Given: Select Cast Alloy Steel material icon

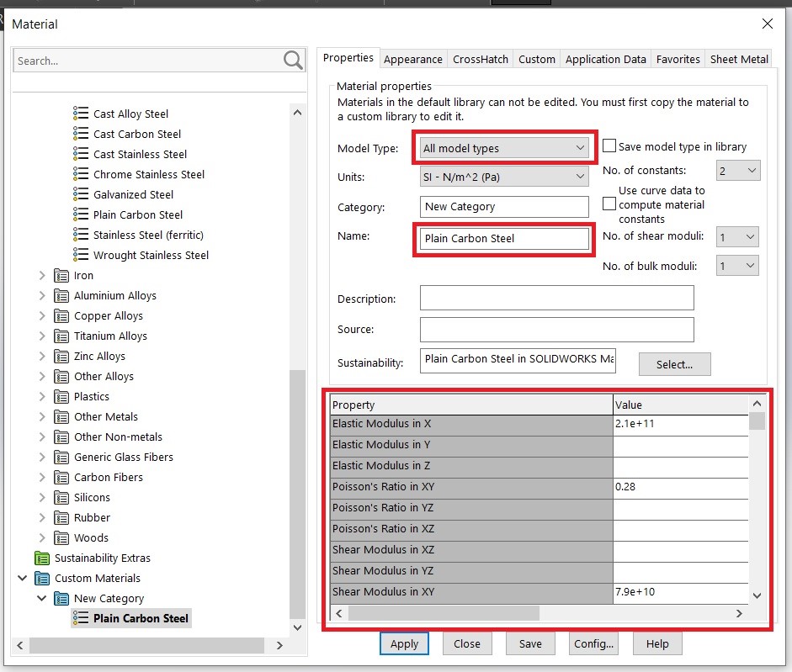Looking at the screenshot, I should pyautogui.click(x=80, y=113).
